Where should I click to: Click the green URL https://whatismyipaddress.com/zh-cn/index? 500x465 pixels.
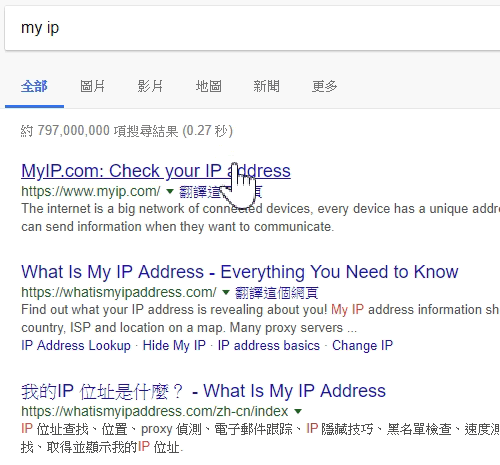(155, 411)
